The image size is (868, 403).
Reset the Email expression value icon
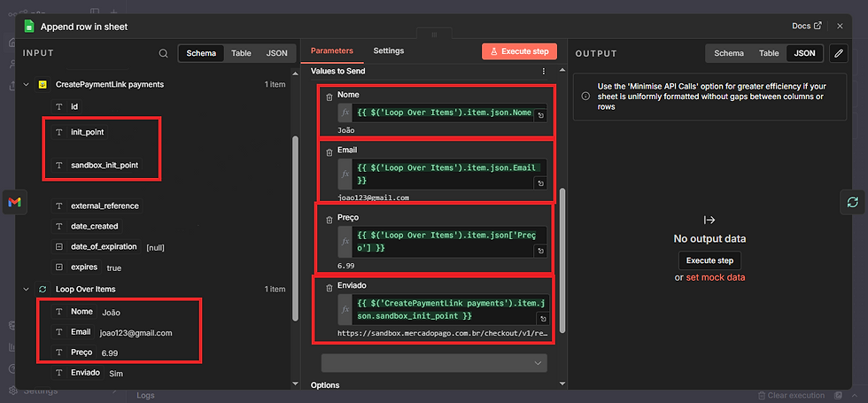point(541,184)
